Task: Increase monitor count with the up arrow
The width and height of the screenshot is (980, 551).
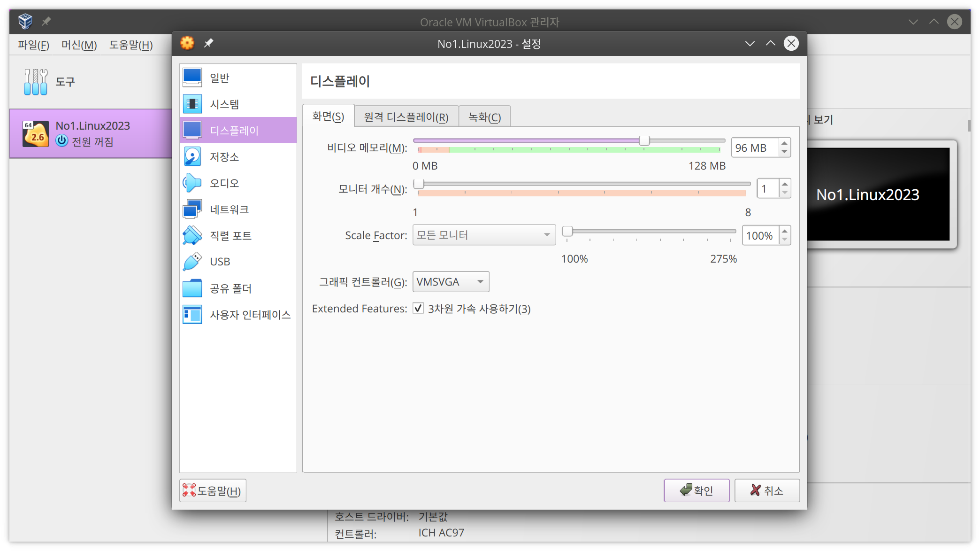Action: (x=785, y=184)
